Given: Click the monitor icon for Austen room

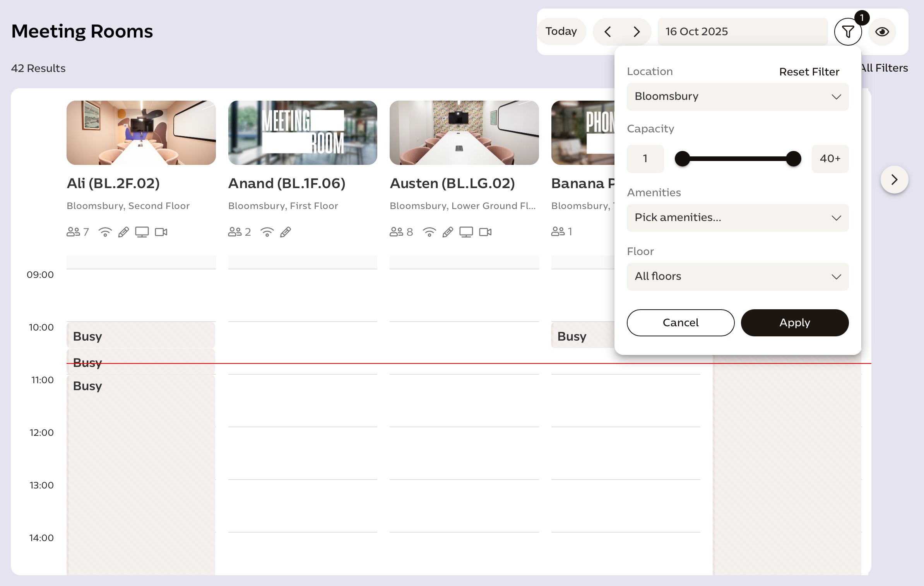Looking at the screenshot, I should click(x=466, y=232).
